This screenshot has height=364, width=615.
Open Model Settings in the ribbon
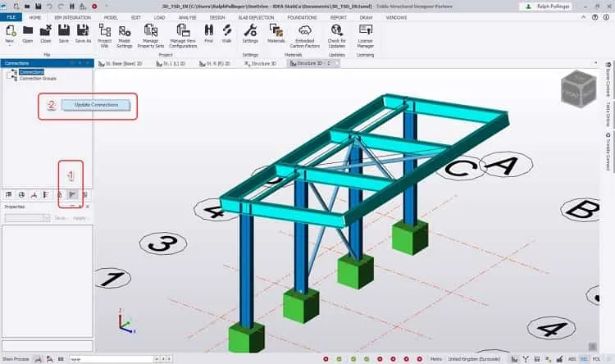click(x=125, y=36)
